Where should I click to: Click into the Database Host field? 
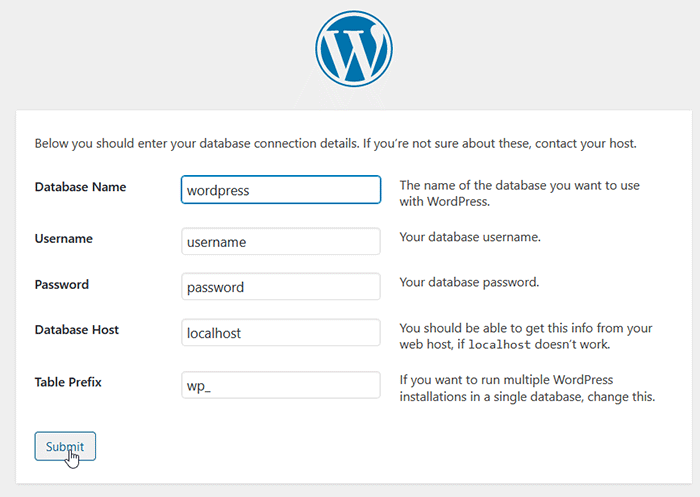280,333
